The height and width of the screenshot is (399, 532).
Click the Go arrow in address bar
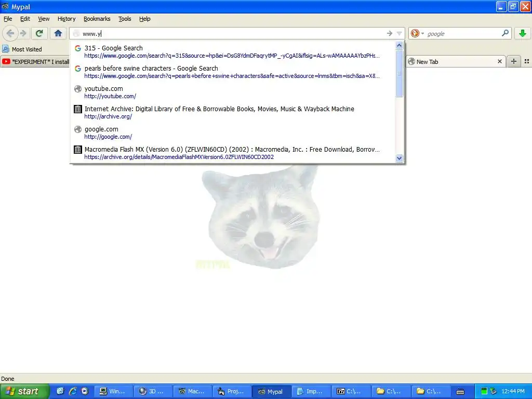pos(389,33)
